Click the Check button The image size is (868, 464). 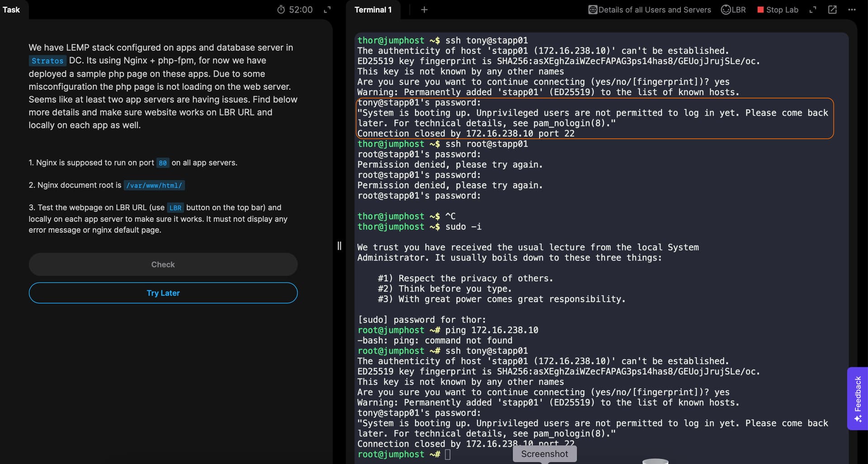[x=163, y=264]
